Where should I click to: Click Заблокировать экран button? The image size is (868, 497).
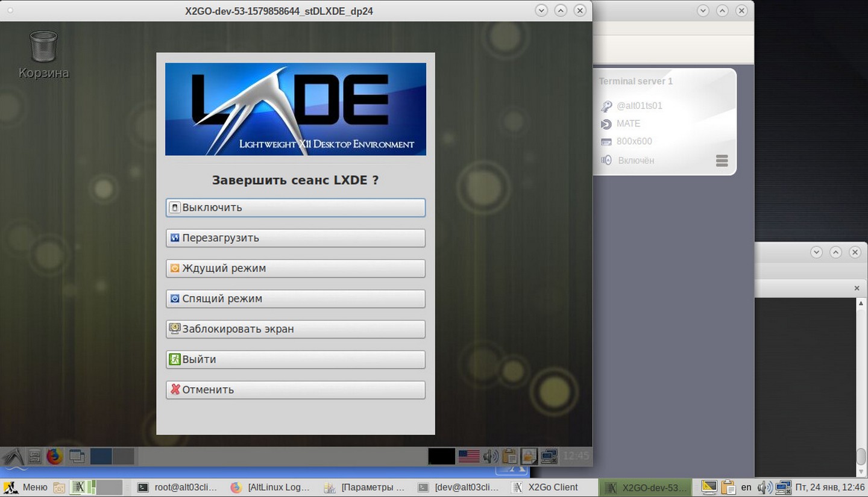[295, 329]
